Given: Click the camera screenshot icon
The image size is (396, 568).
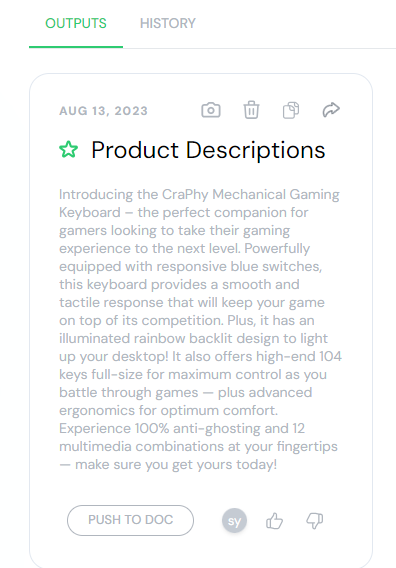Looking at the screenshot, I should (x=211, y=110).
